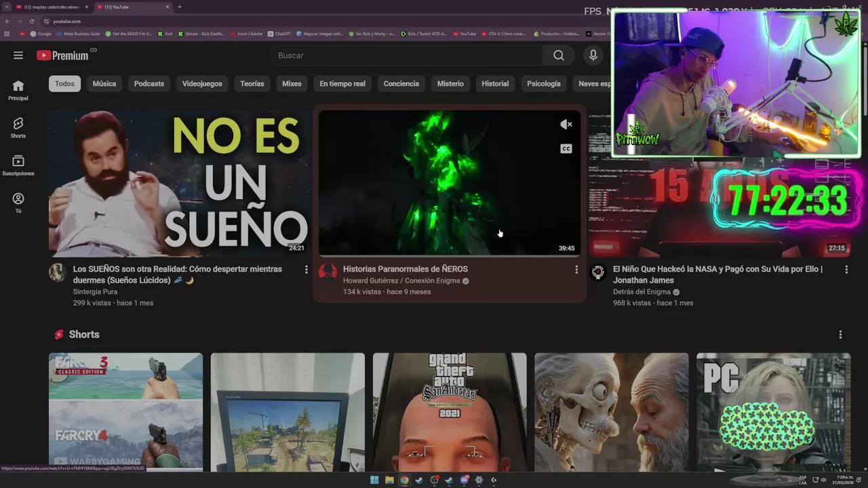The height and width of the screenshot is (488, 868).
Task: Open the YouTube guide hamburger menu
Action: [x=18, y=56]
